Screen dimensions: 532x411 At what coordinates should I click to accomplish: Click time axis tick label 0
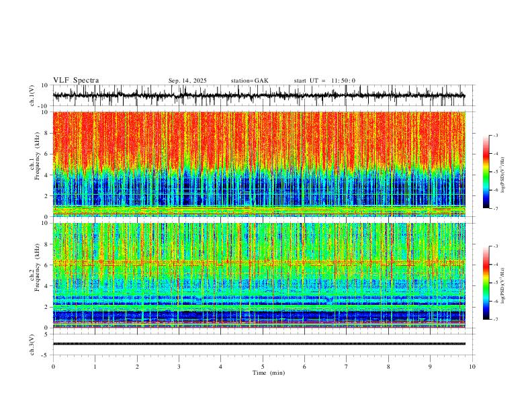click(53, 367)
